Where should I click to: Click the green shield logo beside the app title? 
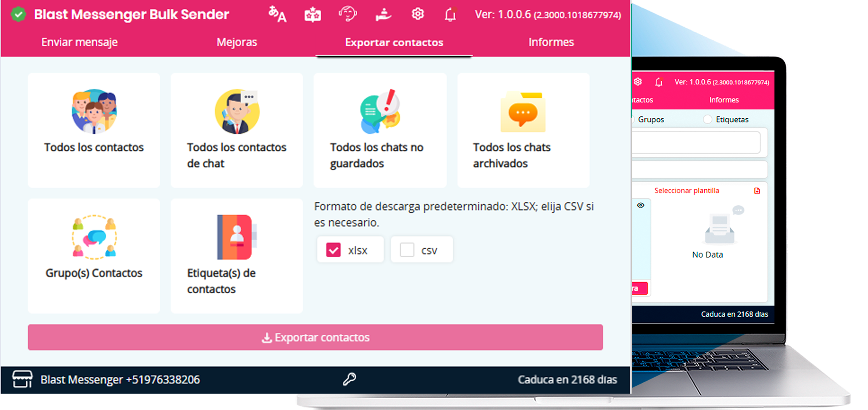[x=18, y=15]
